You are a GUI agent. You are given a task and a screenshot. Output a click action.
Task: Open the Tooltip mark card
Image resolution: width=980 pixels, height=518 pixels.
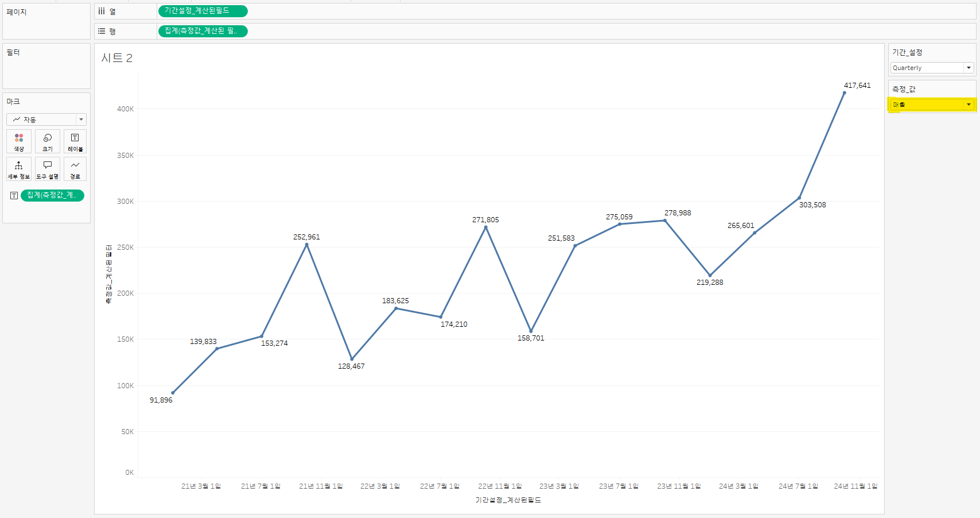48,169
